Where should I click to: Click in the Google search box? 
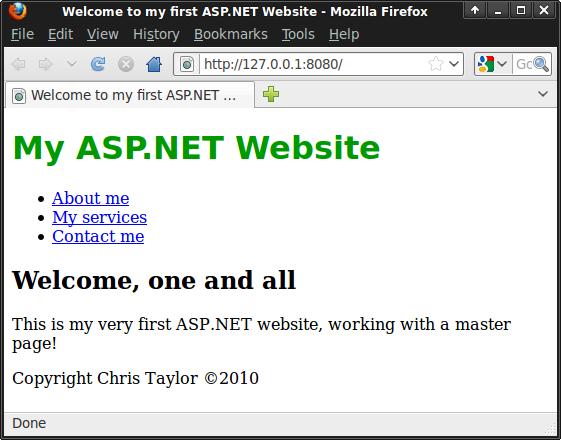coord(523,64)
